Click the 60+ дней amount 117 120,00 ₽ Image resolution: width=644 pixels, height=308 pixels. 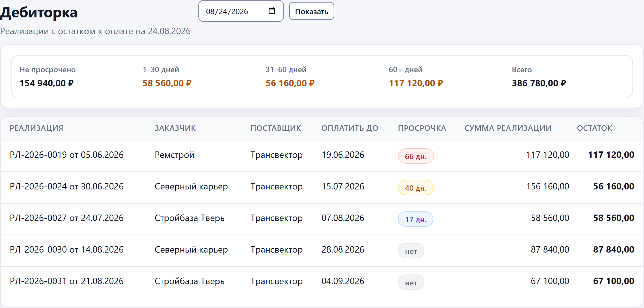[x=416, y=83]
